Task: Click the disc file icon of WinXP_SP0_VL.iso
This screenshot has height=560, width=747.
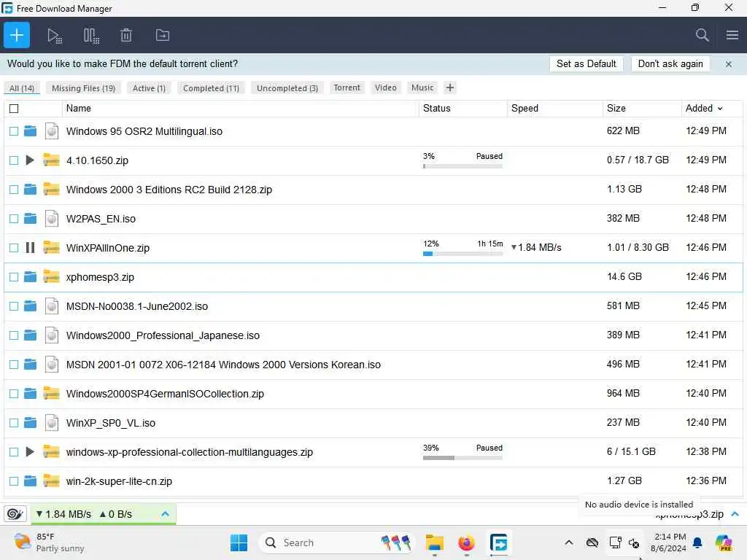Action: point(52,422)
